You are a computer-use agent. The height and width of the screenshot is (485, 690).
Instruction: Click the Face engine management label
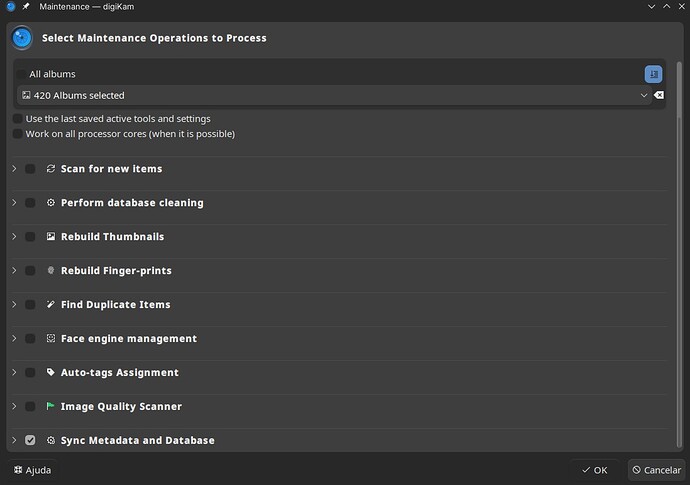tap(129, 338)
